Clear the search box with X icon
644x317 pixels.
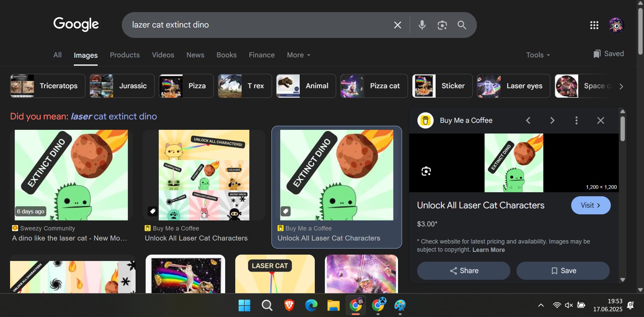(397, 25)
